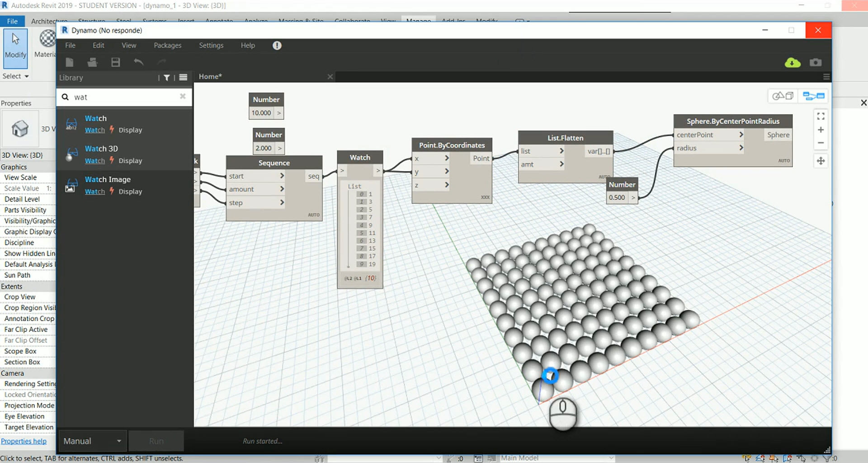Toggle select links icon in Revit status bar

[x=747, y=458]
